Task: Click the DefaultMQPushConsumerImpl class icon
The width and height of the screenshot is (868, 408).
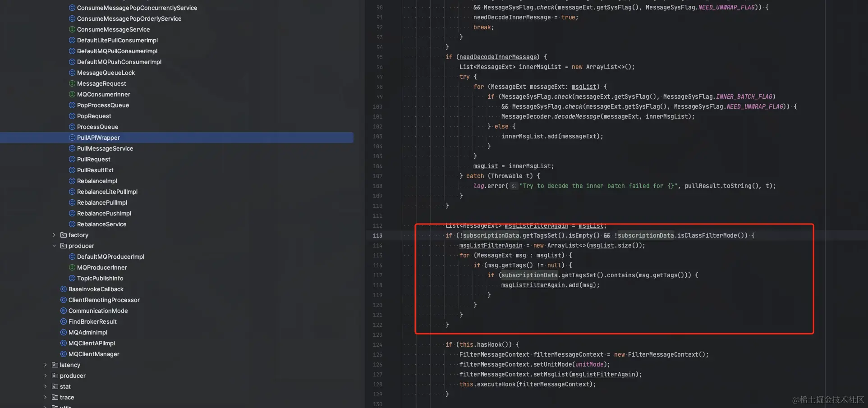Action: [x=72, y=62]
